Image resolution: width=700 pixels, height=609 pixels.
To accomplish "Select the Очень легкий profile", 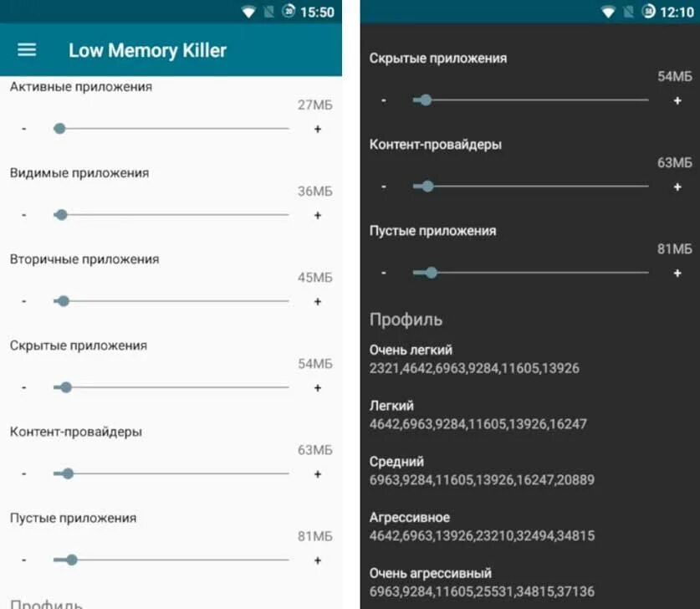I will click(x=474, y=359).
